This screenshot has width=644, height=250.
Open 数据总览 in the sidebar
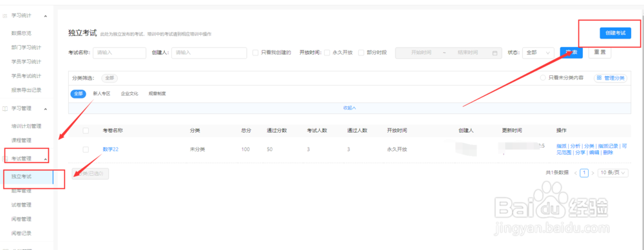click(x=21, y=33)
